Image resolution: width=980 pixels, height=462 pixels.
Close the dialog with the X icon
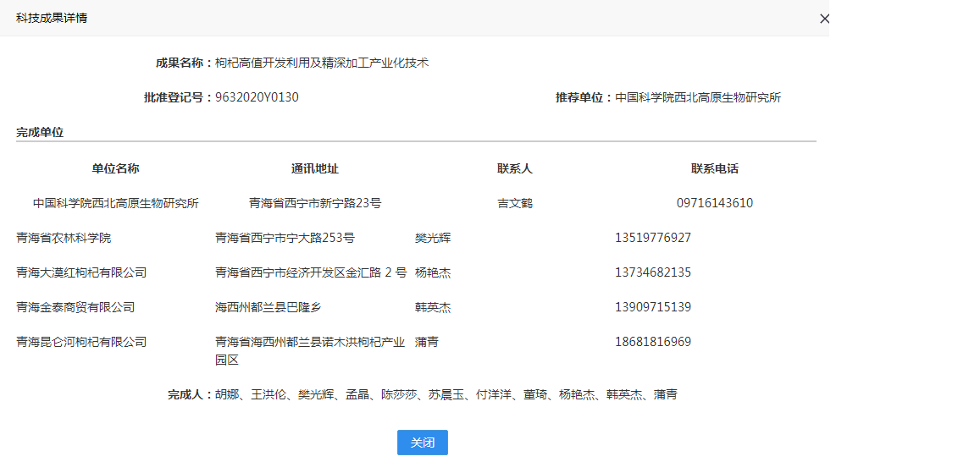coord(824,19)
